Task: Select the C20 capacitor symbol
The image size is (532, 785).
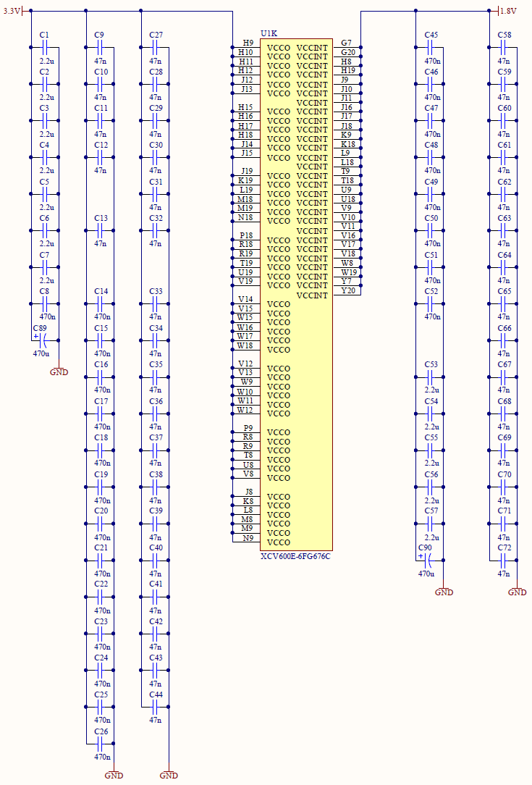Action: pyautogui.click(x=100, y=524)
